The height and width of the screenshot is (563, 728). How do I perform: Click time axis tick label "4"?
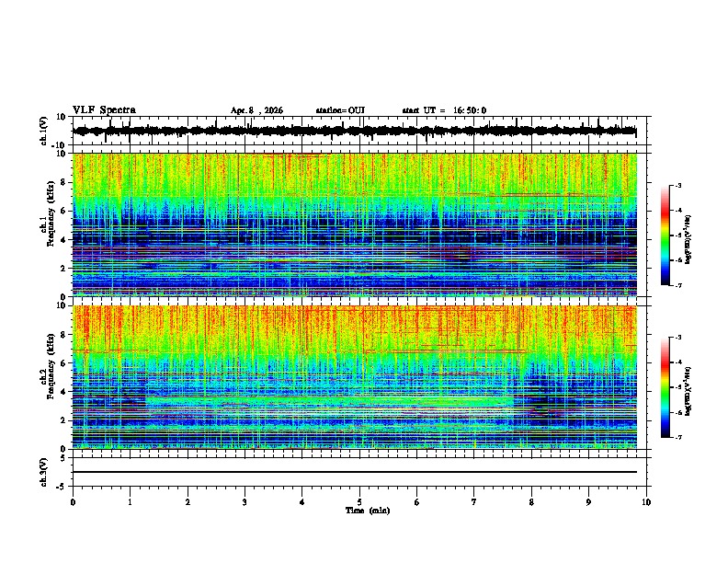[x=302, y=502]
